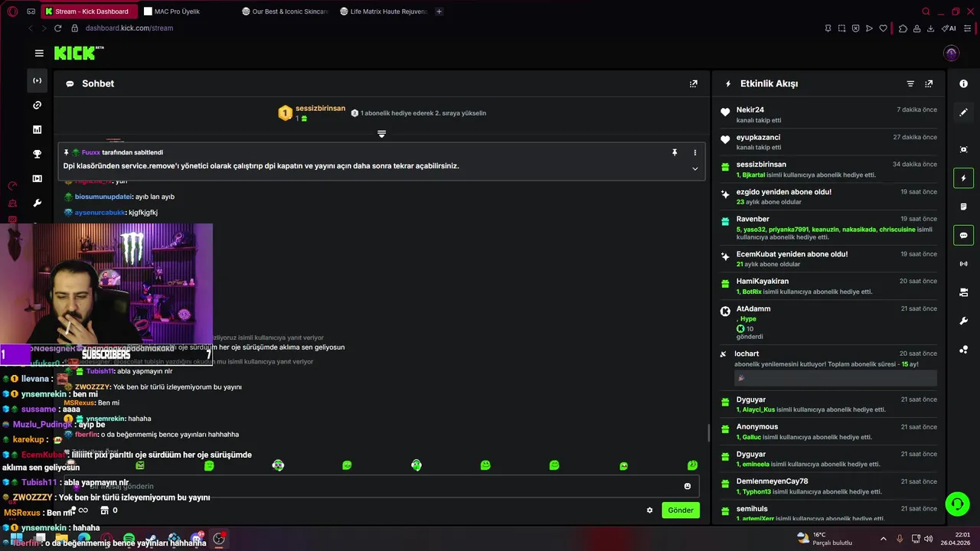Open the Opera menu logo
Viewport: 980px width, 551px height.
tap(13, 11)
